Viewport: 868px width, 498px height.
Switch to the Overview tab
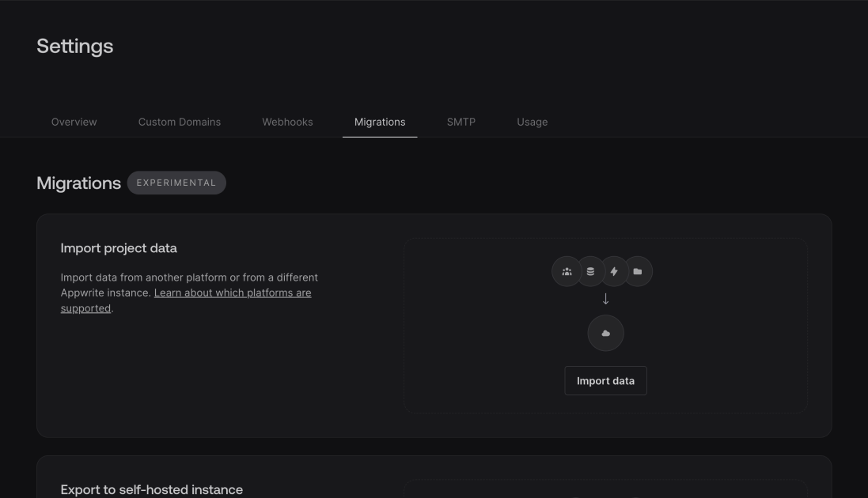point(74,122)
